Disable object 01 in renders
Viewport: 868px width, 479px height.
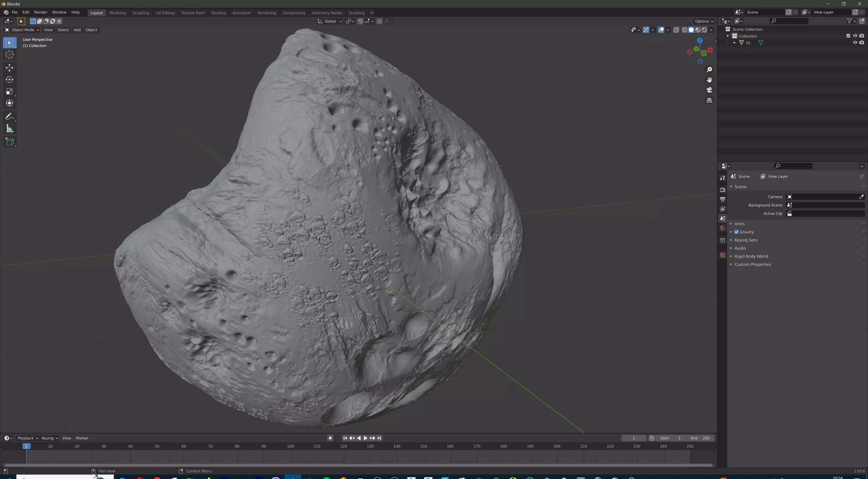pos(862,42)
